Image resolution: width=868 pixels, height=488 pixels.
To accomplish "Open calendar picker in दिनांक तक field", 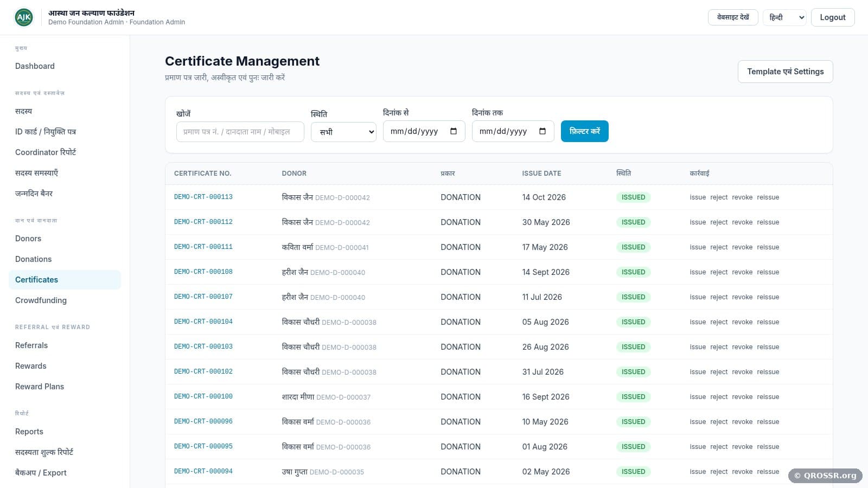I will click(x=542, y=131).
